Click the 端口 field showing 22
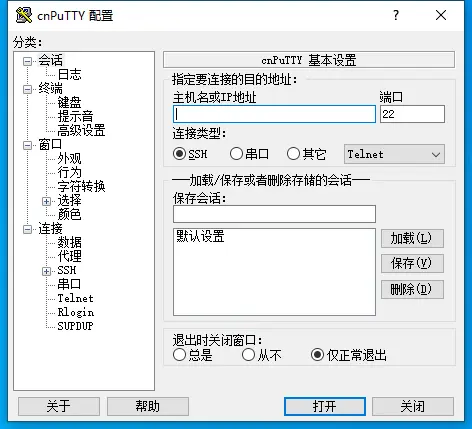Screen dimensions: 472x429 (412, 114)
